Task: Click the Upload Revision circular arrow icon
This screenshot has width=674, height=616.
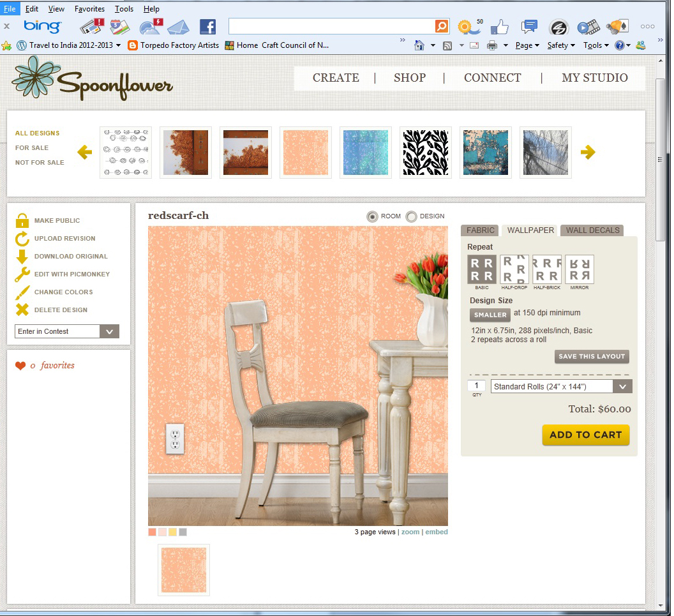Action: (x=22, y=239)
